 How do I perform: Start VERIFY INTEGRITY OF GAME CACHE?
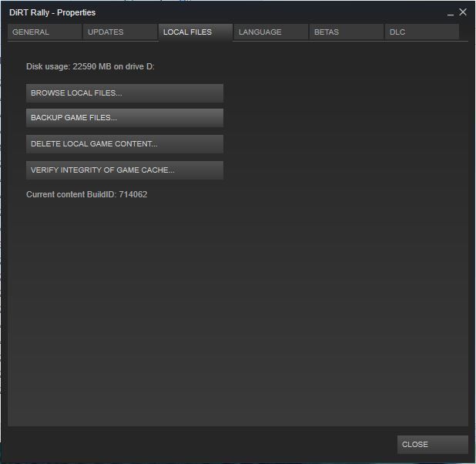tap(125, 170)
